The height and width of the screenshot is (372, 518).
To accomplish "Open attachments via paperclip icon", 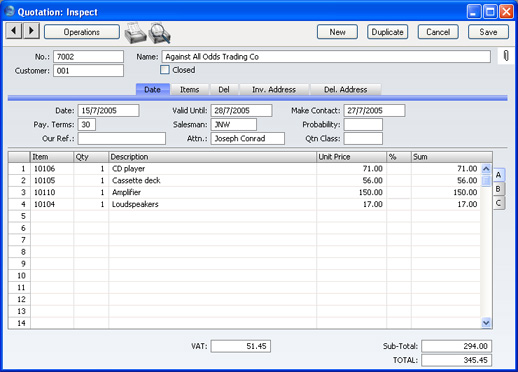I will [x=506, y=56].
